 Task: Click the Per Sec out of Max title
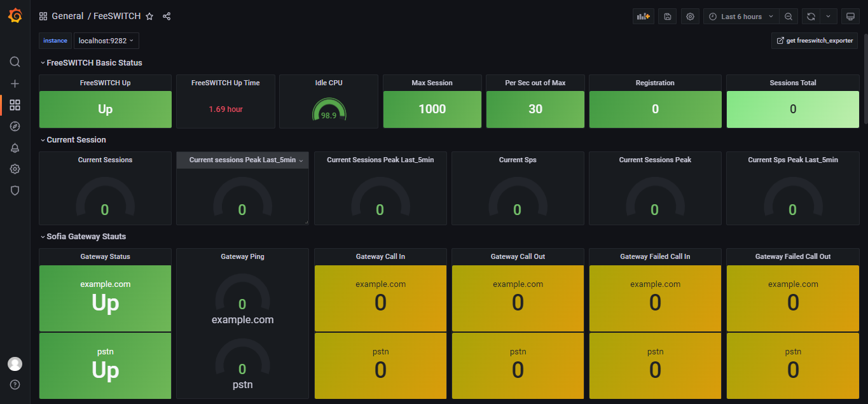click(x=535, y=83)
